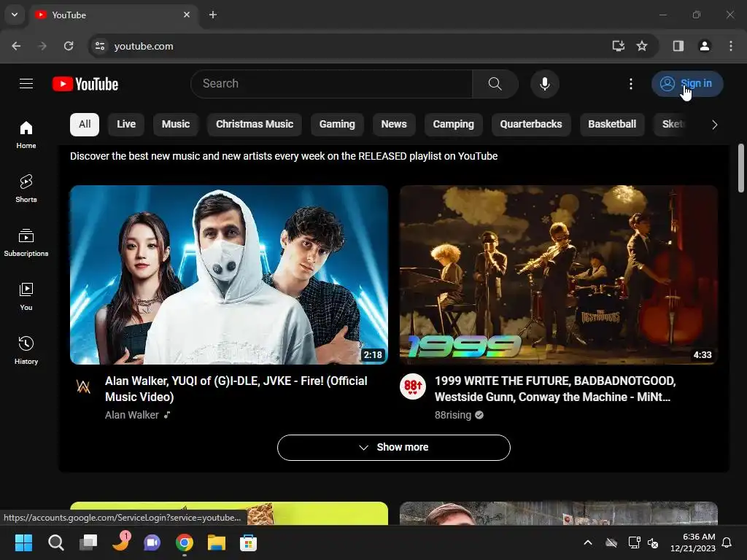Screen dimensions: 747x560
Task: Open Microsoft Store from taskbar
Action: point(248,542)
